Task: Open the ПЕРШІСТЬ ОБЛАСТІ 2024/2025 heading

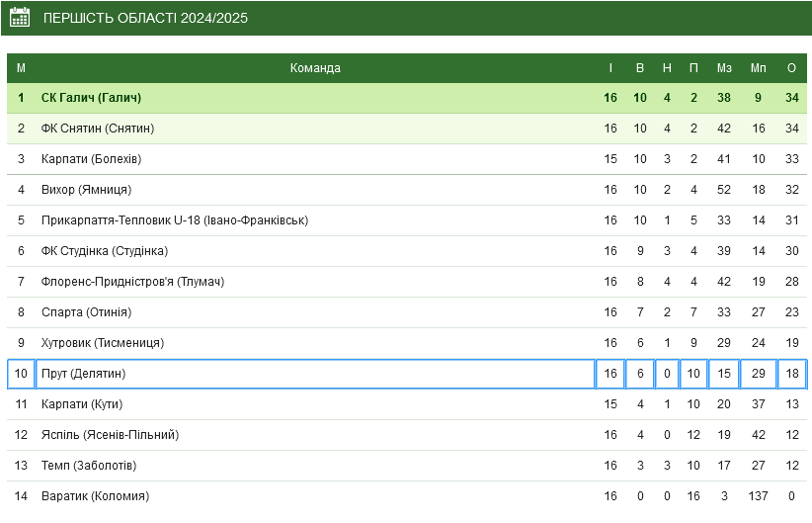Action: pyautogui.click(x=145, y=18)
